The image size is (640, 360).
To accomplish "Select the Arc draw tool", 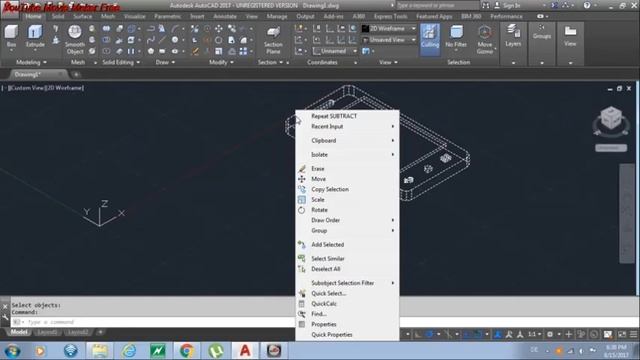I will tap(175, 29).
